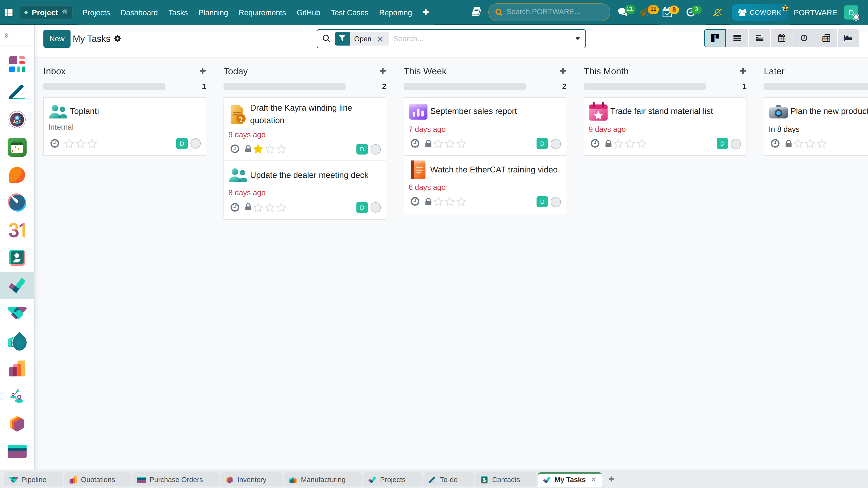Open the apps grid home menu

(9, 12)
